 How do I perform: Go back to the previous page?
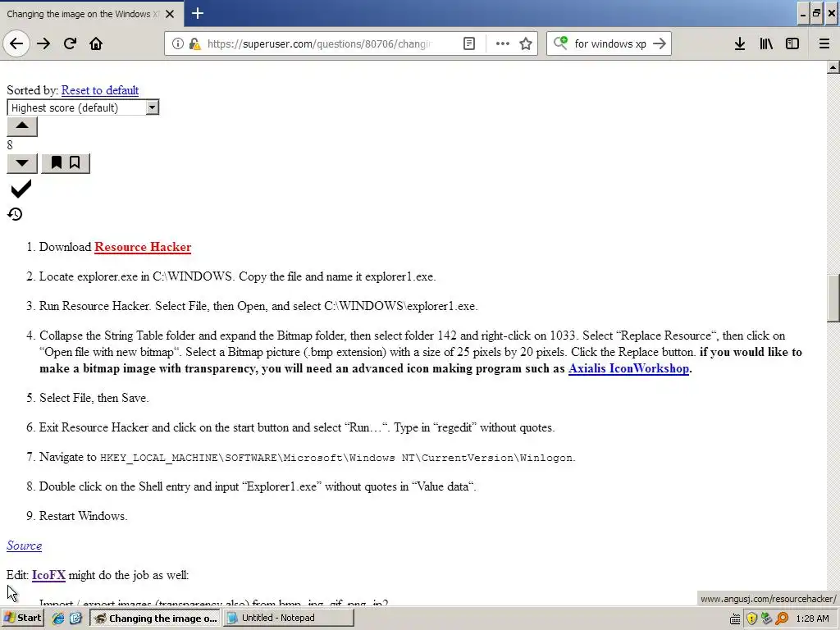(16, 43)
